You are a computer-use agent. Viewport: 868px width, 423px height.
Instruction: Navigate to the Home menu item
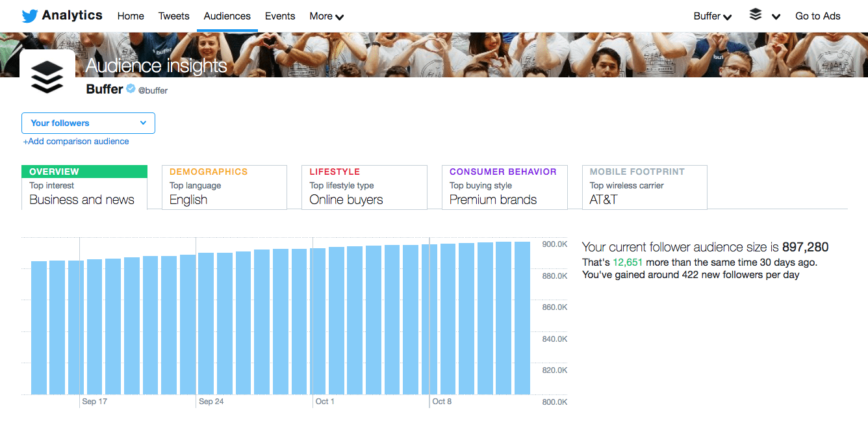pos(130,16)
